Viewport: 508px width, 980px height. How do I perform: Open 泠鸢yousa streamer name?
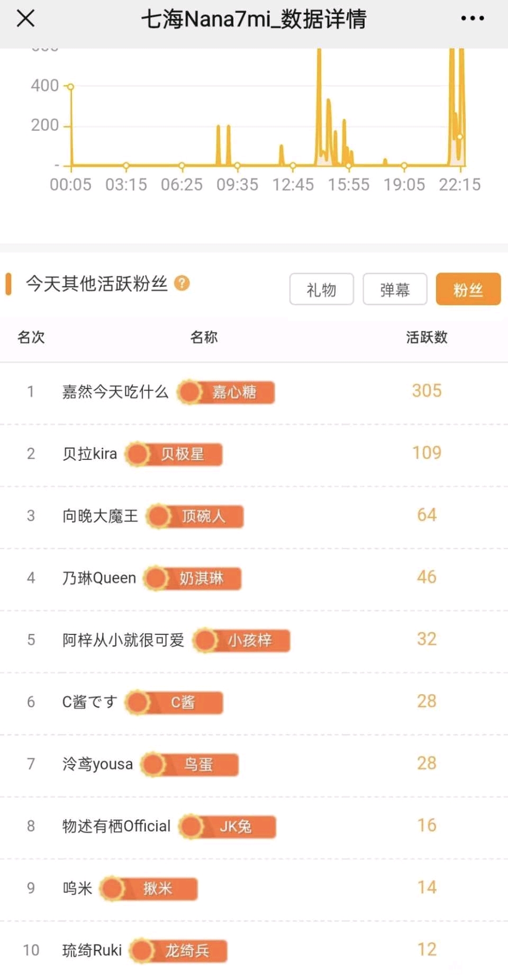(97, 764)
